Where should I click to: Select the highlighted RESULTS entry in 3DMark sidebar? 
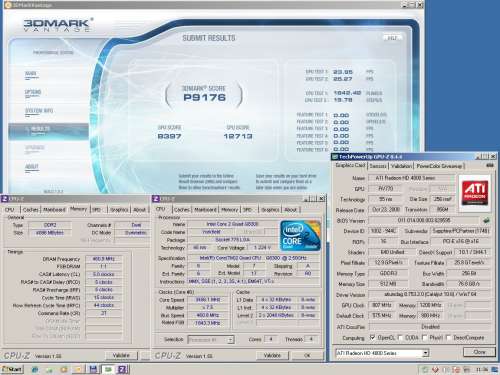click(x=48, y=131)
